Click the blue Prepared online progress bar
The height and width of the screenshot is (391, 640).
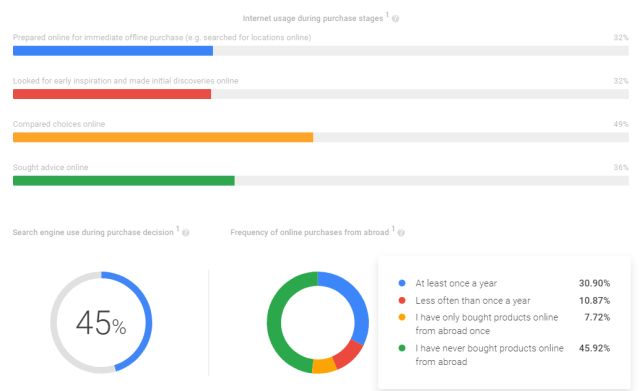point(113,51)
